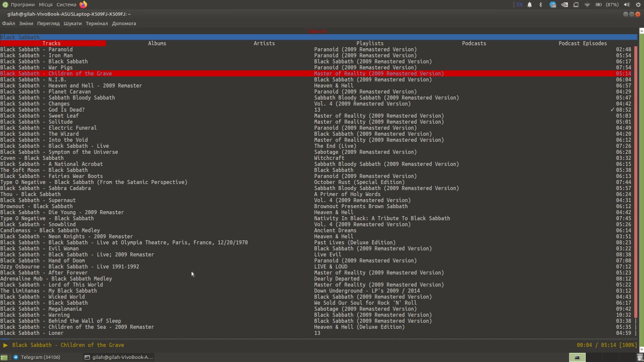
Task: Switch to the Artists tab
Action: 264,43
